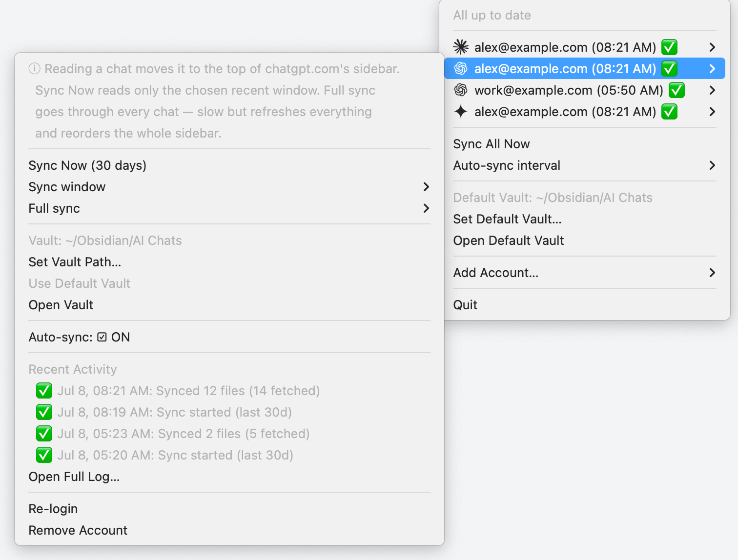The width and height of the screenshot is (738, 560).
Task: Click green checkmark on the highlighted ChatGPT account
Action: tap(669, 68)
